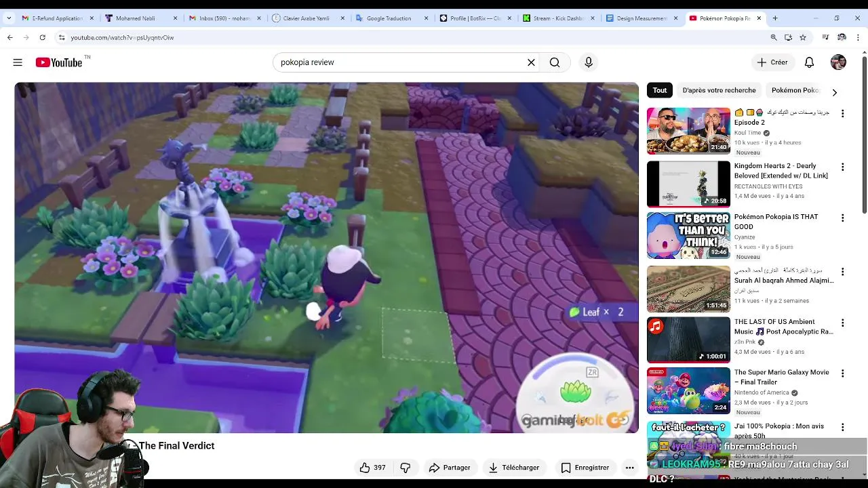Open the notifications bell
This screenshot has height=488, width=868.
809,62
